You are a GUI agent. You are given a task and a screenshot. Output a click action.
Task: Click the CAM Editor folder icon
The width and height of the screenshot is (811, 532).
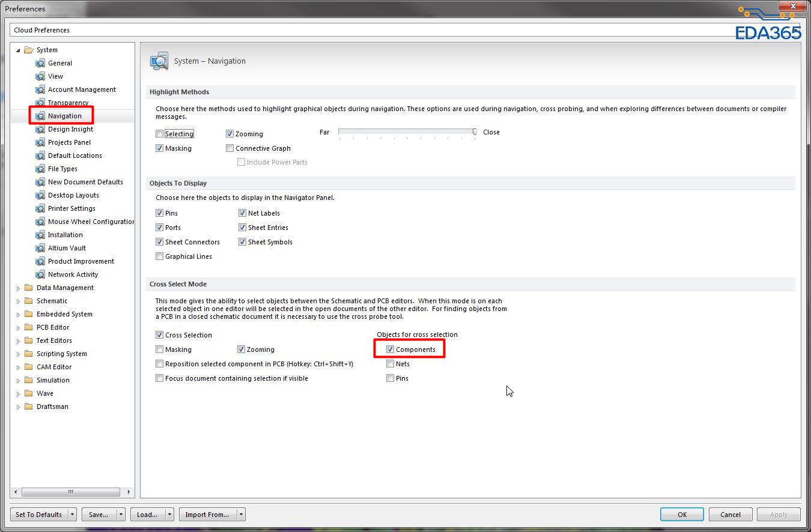[x=28, y=367]
